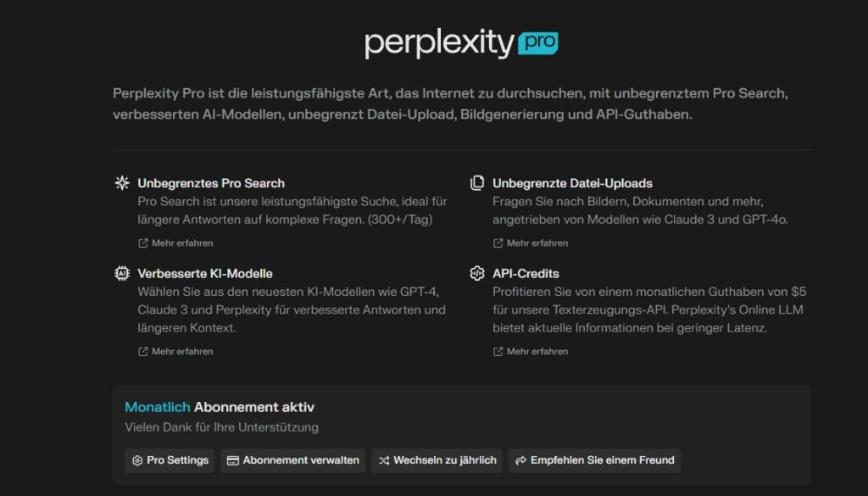Click the API-Credits heading text
Image resolution: width=868 pixels, height=496 pixels.
click(526, 274)
